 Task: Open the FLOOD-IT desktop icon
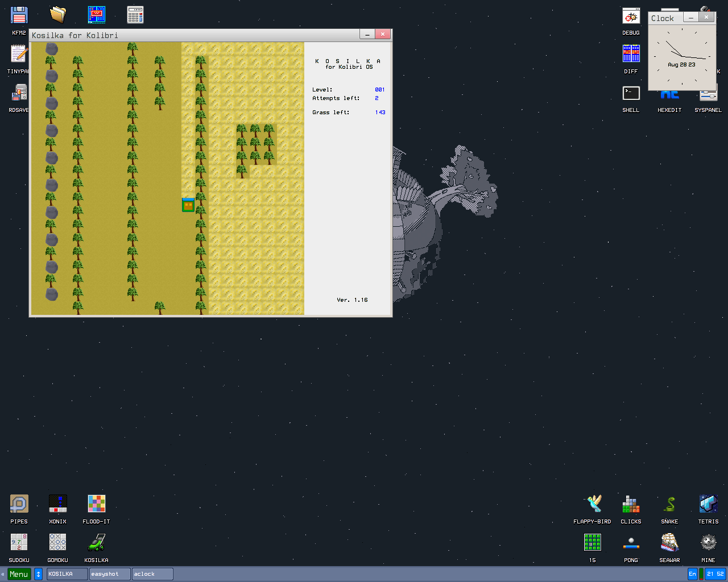(96, 504)
